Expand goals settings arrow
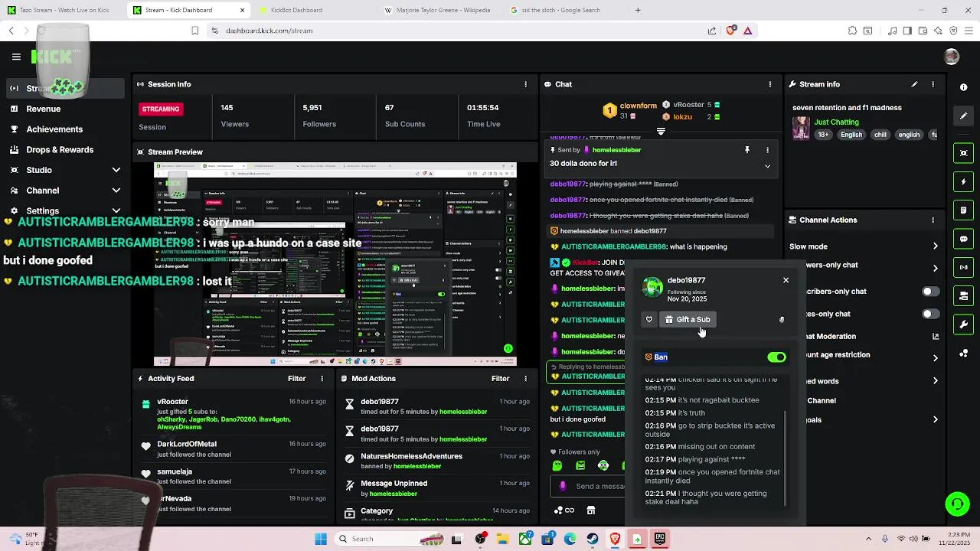Viewport: 980px width, 551px height. [x=935, y=419]
